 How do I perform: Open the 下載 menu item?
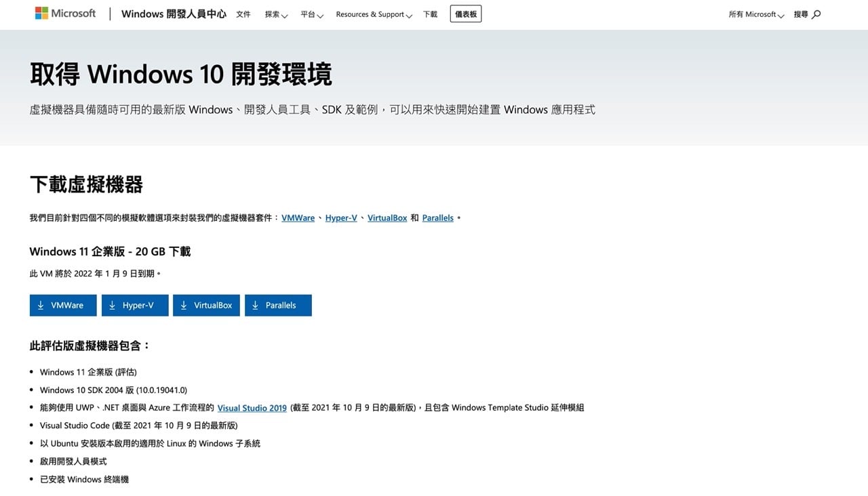tap(431, 14)
